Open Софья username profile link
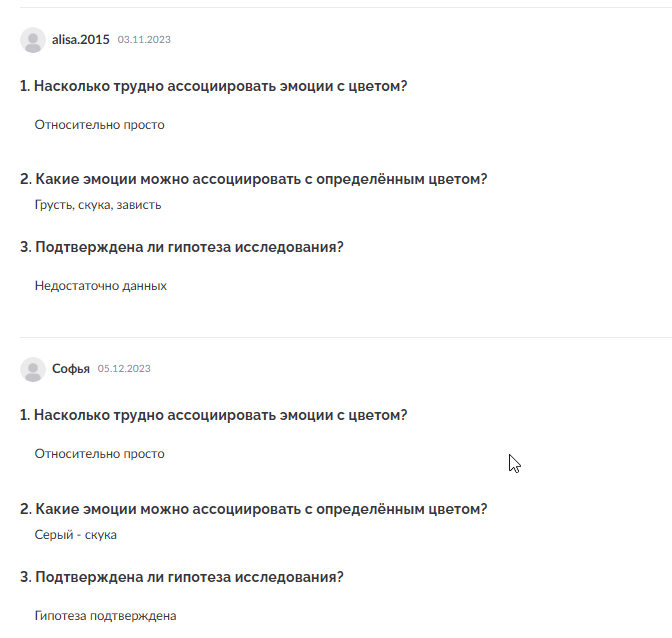This screenshot has height=638, width=672. coord(71,368)
